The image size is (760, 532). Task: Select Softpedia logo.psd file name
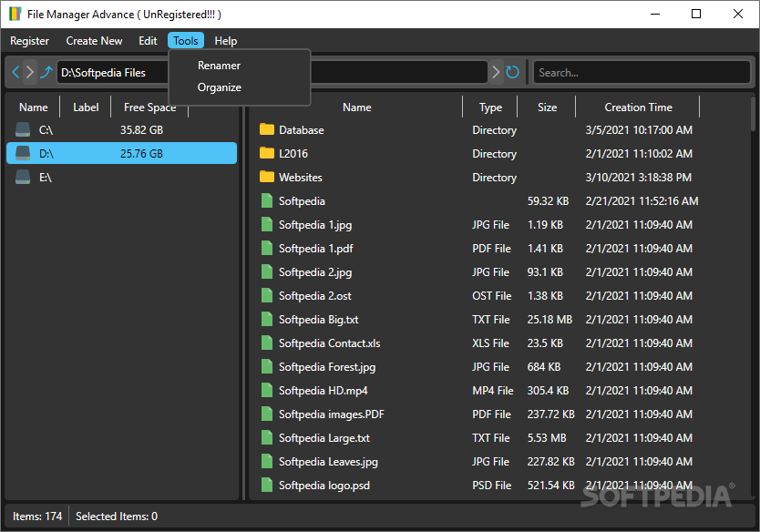324,486
